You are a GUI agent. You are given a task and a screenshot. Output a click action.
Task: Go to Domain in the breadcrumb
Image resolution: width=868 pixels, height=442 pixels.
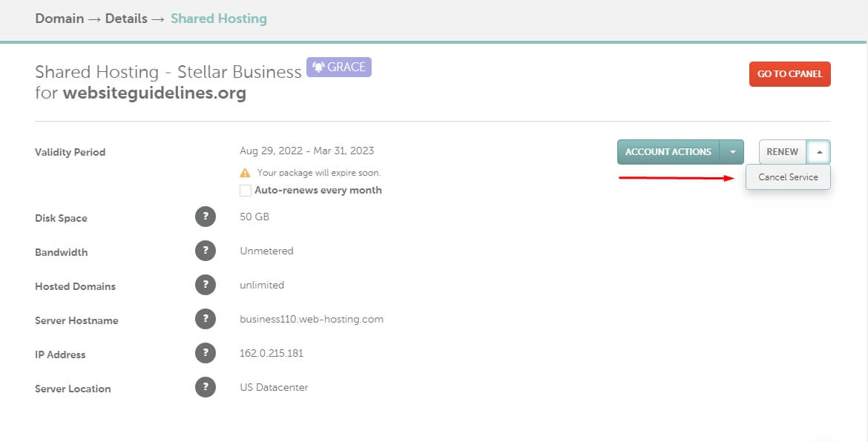pyautogui.click(x=59, y=19)
